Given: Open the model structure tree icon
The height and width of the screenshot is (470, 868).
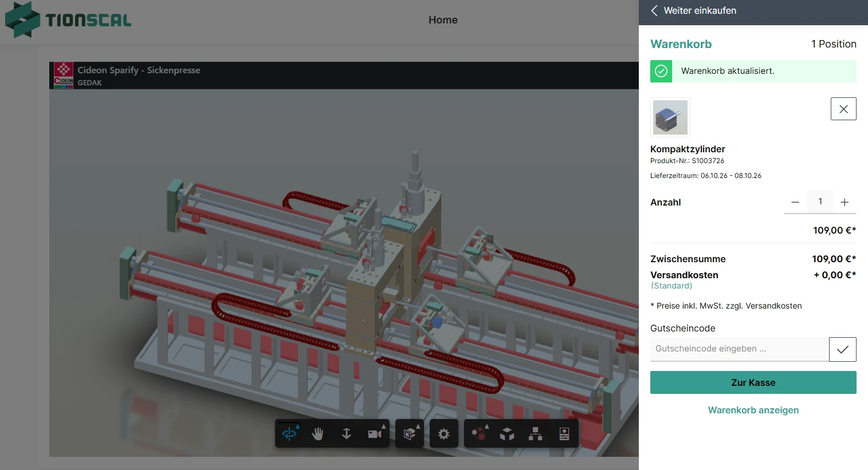Looking at the screenshot, I should coord(536,434).
